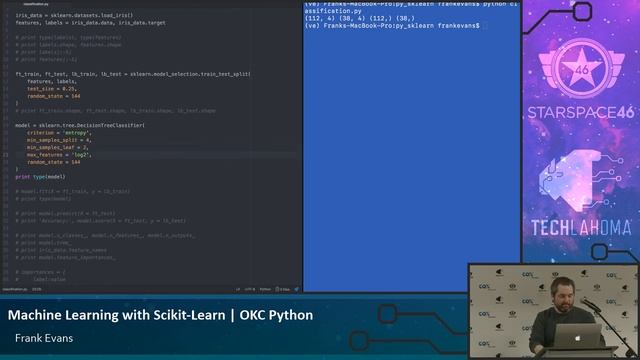Click the 'min_samples_leaf = 2,' line
Screen dimensions: 640x360
tap(58, 147)
